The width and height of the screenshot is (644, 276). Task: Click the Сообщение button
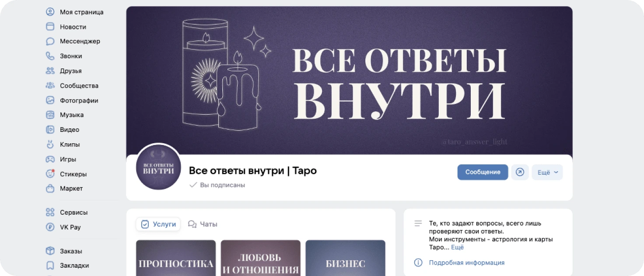click(x=483, y=172)
